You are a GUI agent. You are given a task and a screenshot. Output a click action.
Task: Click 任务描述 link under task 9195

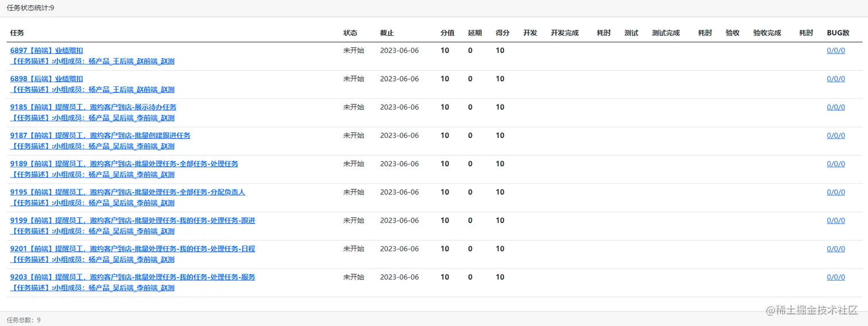(92, 203)
